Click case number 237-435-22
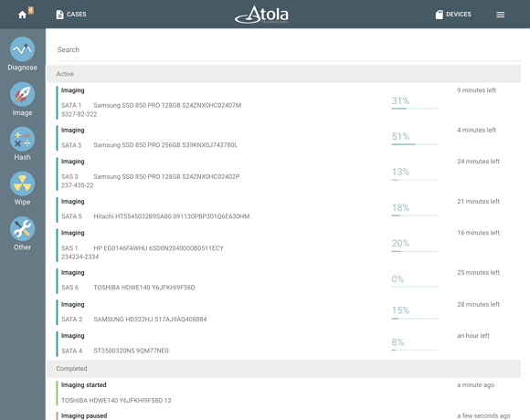Screen dimensions: 530x420 (77, 185)
